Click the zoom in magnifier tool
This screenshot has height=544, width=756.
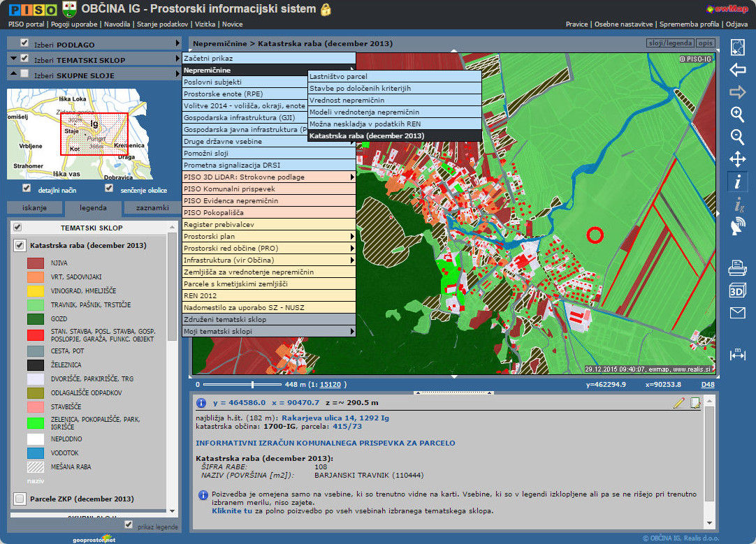click(737, 115)
